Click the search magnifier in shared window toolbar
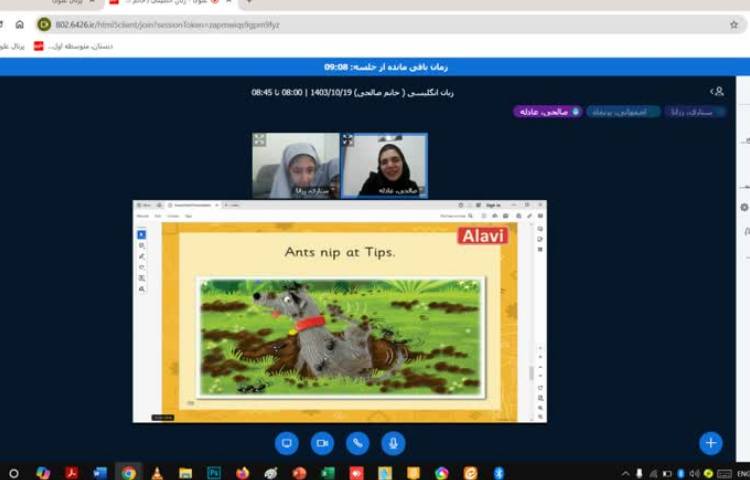The width and height of the screenshot is (750, 480). click(x=471, y=216)
